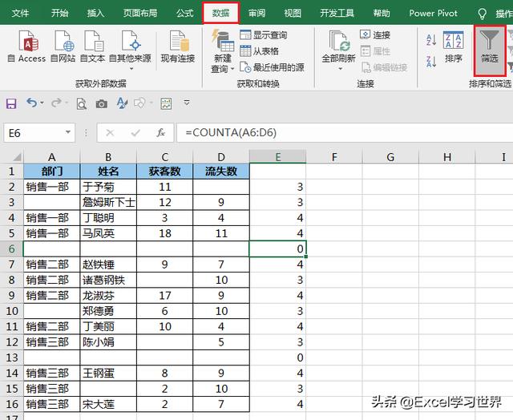
Task: Switch to the 插入 Insert tab
Action: click(95, 13)
